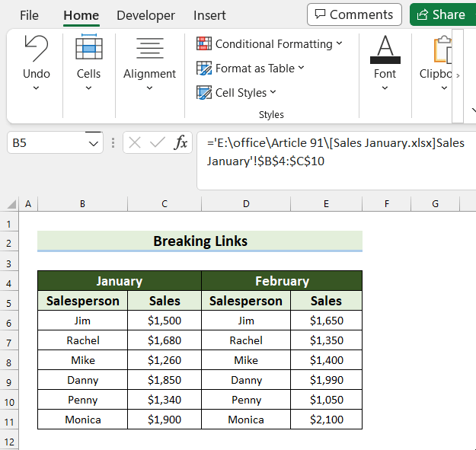Click the green Share button
The width and height of the screenshot is (476, 450).
point(442,14)
